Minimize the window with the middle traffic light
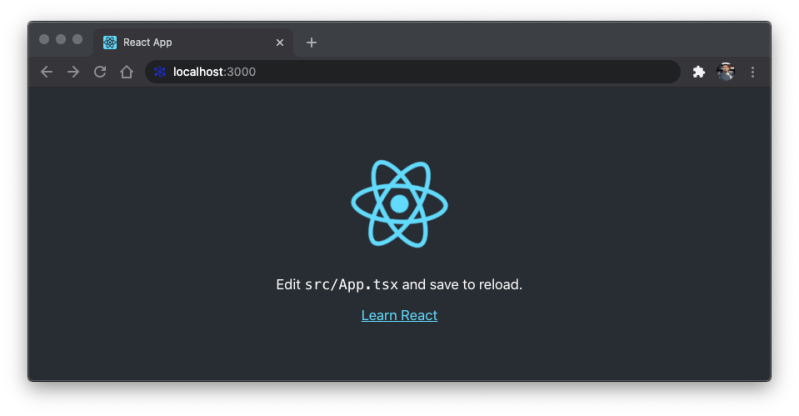Viewport: 799px width, 416px height. (x=61, y=39)
